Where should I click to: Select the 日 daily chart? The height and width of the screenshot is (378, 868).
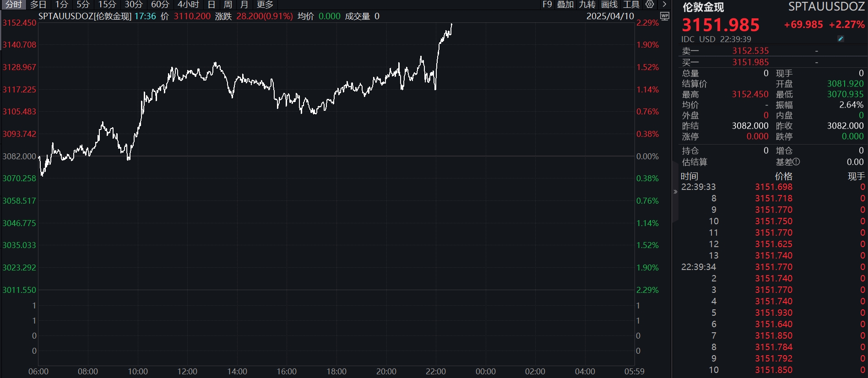click(x=212, y=5)
